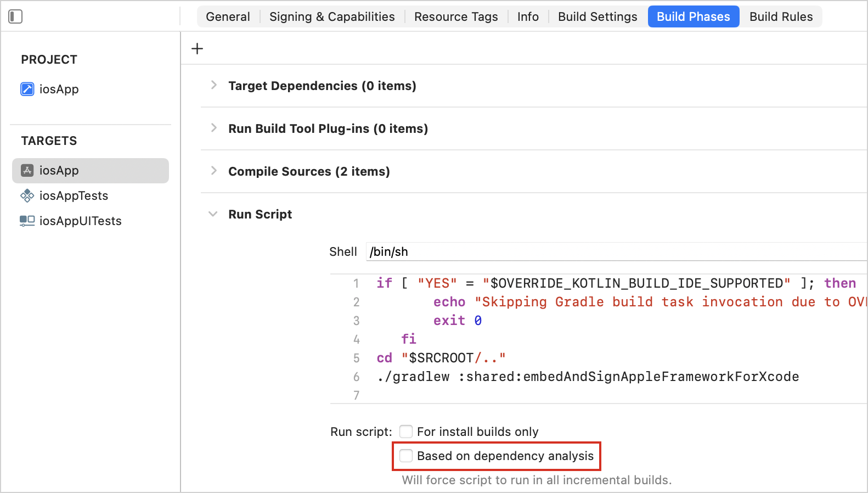The width and height of the screenshot is (868, 493).
Task: Open the General tab
Action: (x=228, y=16)
